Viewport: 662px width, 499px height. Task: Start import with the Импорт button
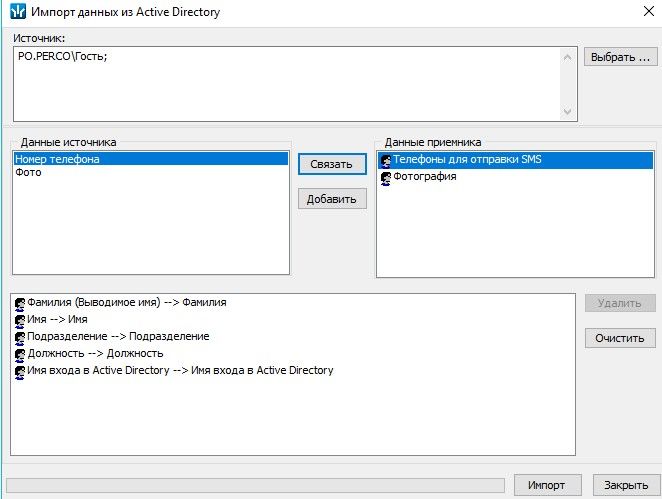tap(547, 485)
